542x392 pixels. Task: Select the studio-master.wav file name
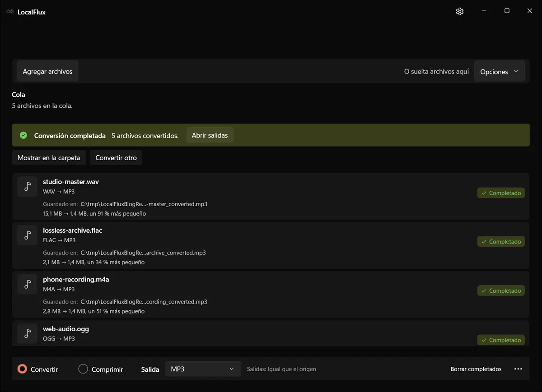coord(71,182)
